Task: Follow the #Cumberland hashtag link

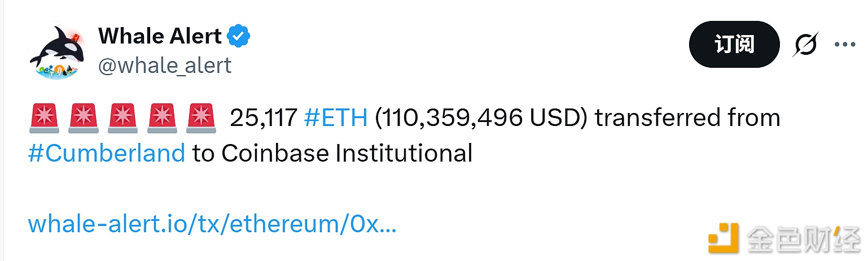Action: tap(107, 153)
